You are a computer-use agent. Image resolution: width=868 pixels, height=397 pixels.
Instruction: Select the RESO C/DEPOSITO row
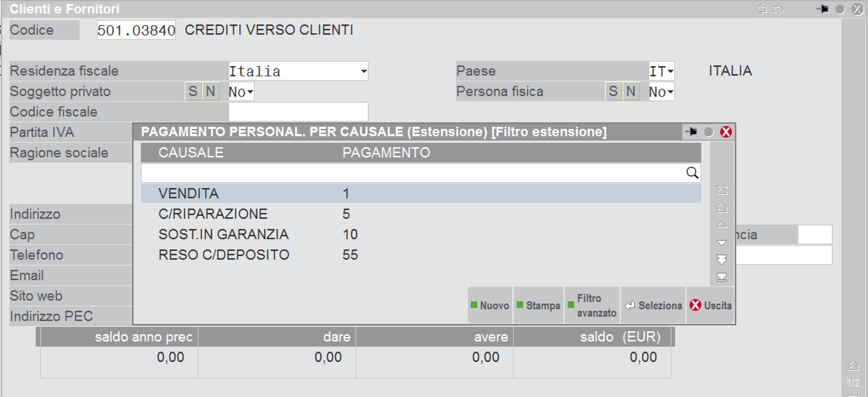tap(224, 255)
